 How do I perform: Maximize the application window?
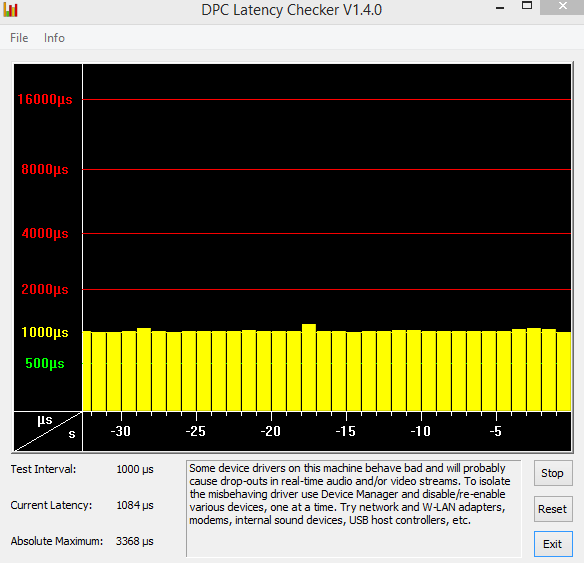[x=527, y=6]
